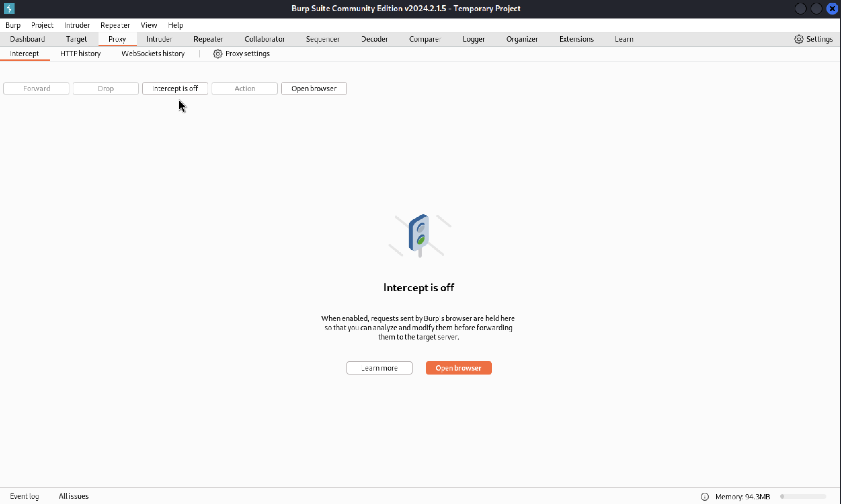Open the Comparer tab

coord(425,39)
